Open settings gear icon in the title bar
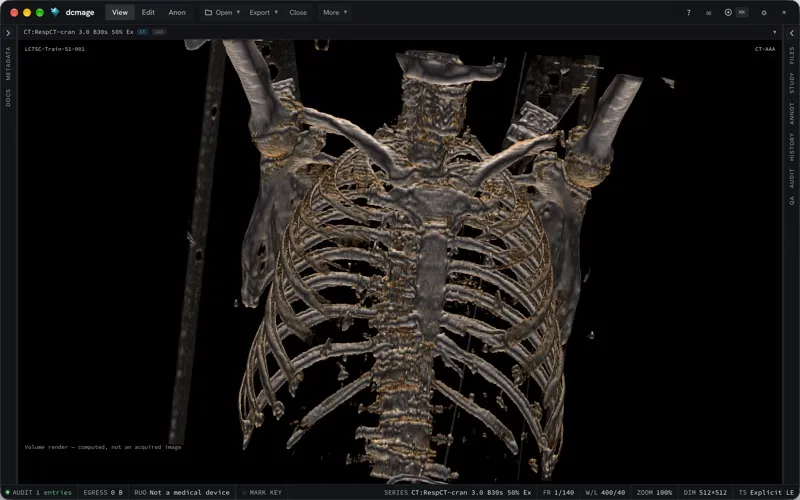Viewport: 800px width, 500px height. click(x=764, y=13)
